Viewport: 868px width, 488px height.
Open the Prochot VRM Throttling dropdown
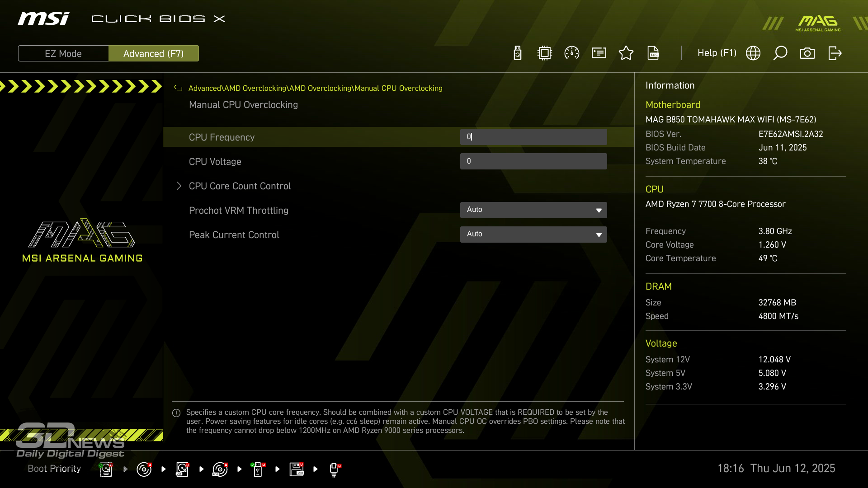pyautogui.click(x=533, y=210)
